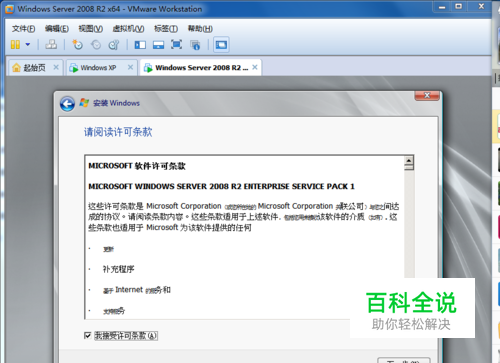Open the 编辑(E) menu
The width and height of the screenshot is (500, 363).
[57, 29]
